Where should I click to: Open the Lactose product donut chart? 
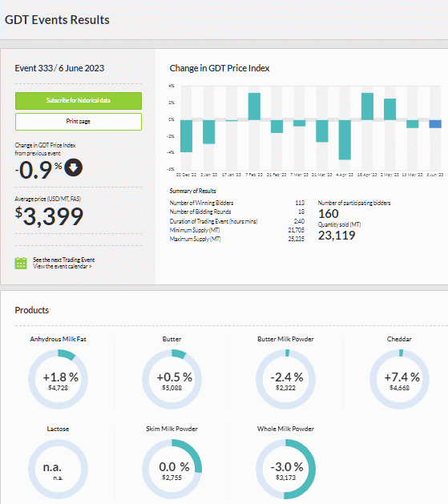[x=59, y=469]
